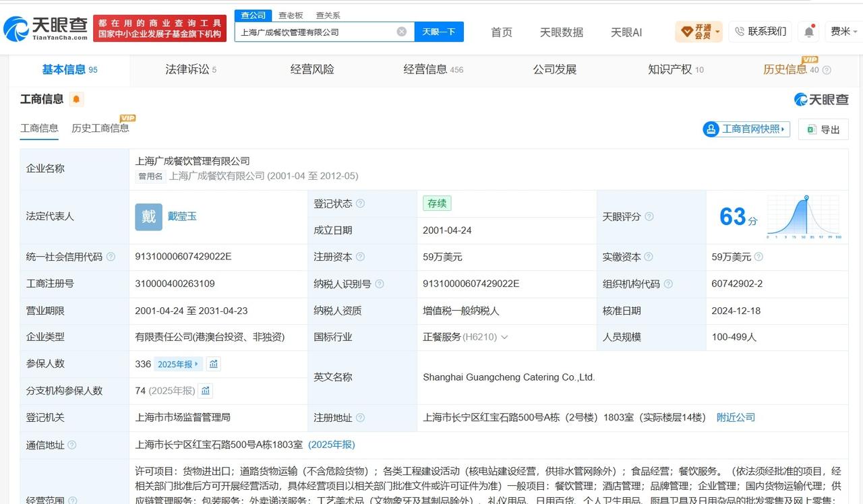Click help icon beside 历史信息 tab

coord(827,70)
